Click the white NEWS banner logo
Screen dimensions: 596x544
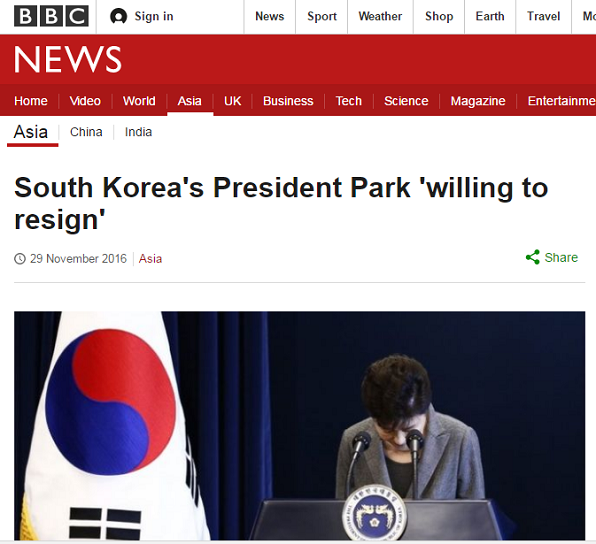click(x=68, y=59)
